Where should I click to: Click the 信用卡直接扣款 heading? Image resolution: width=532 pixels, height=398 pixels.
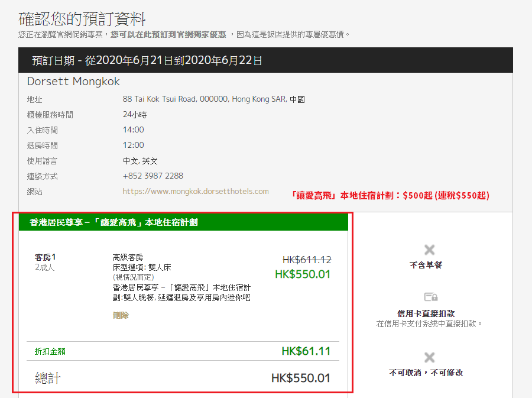click(x=426, y=313)
